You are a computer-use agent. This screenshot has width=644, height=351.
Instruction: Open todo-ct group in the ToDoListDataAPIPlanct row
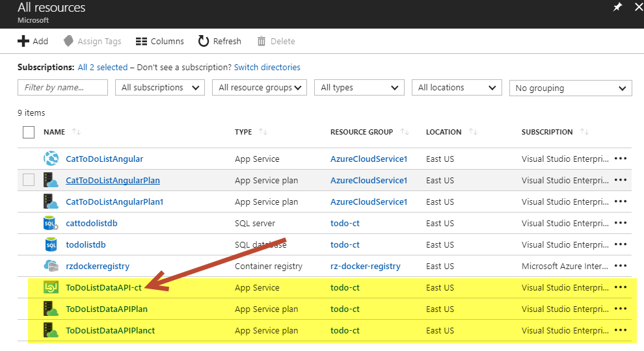(345, 330)
